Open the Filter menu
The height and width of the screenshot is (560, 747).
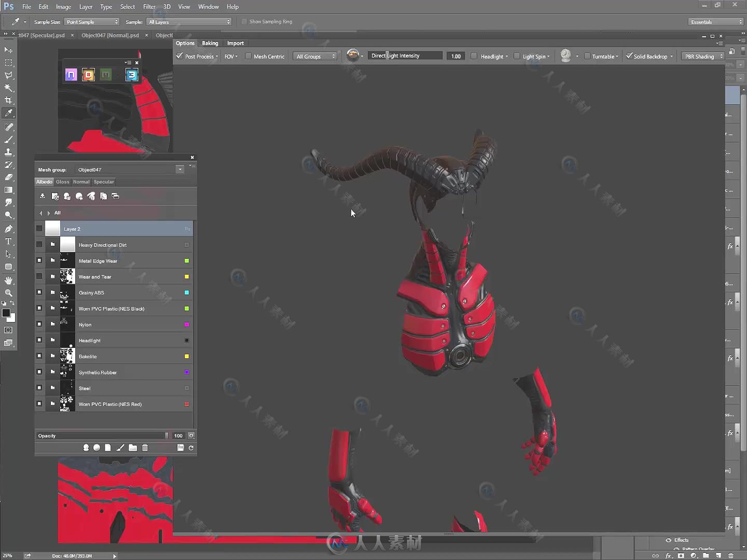click(x=149, y=7)
